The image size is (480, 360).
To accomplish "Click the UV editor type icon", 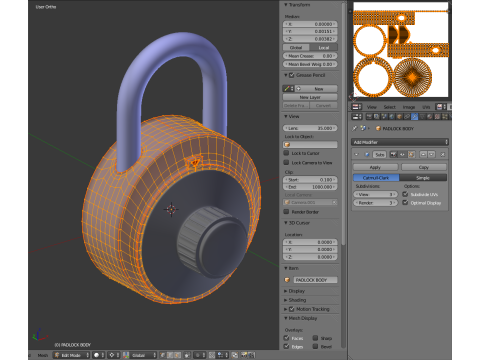I will [x=357, y=107].
